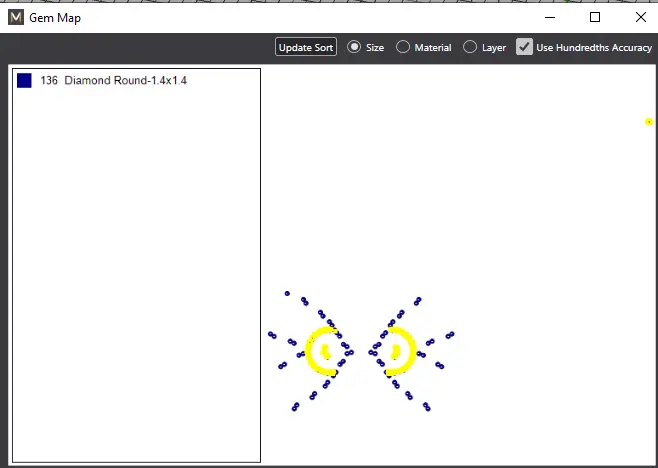
Task: Click the yellow center mark inside right ring
Action: tap(395, 351)
